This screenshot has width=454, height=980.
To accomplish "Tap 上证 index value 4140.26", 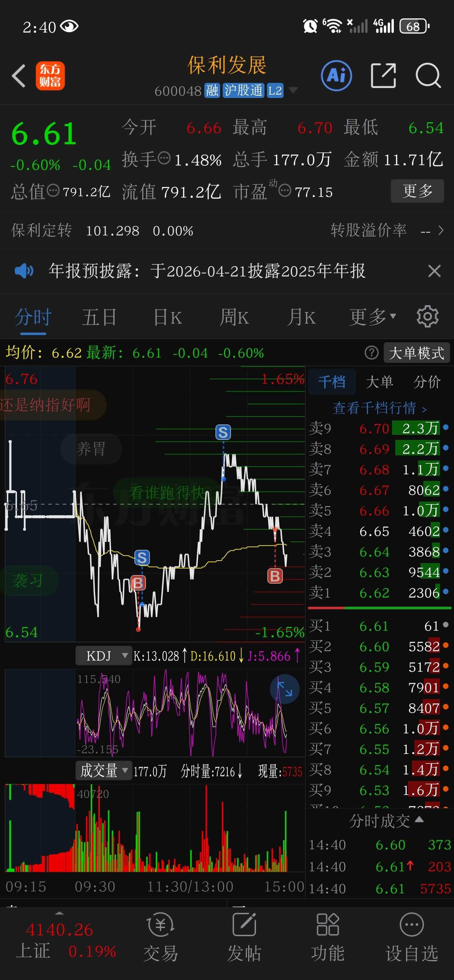I will point(59,930).
